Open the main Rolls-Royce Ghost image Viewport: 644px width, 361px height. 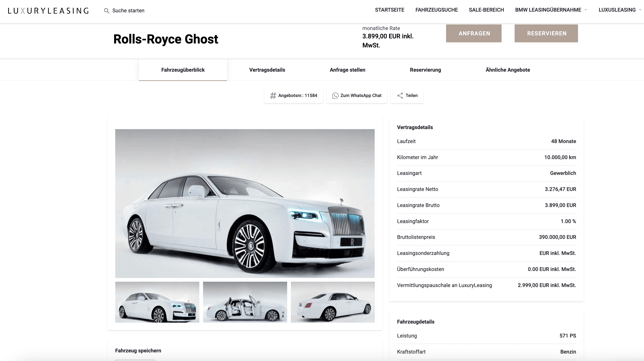pos(245,203)
